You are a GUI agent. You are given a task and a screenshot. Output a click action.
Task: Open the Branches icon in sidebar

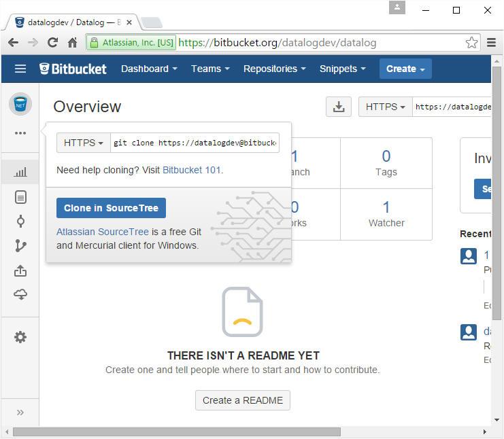click(20, 246)
